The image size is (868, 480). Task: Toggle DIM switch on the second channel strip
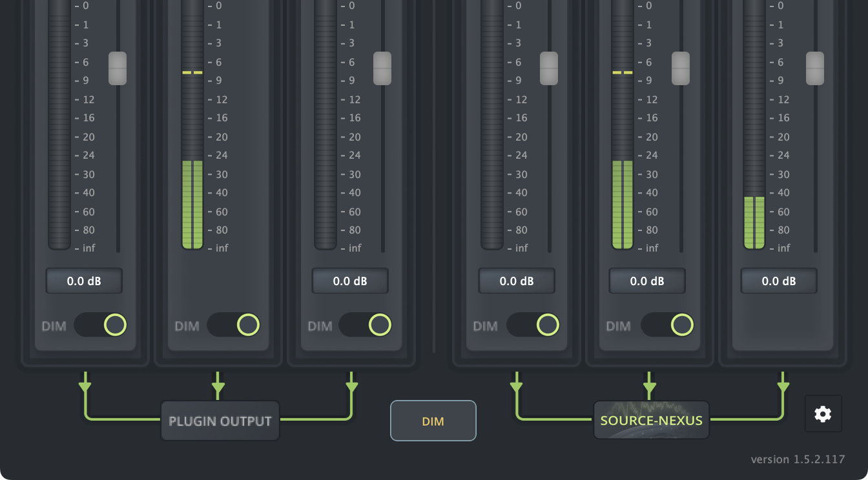[x=234, y=325]
